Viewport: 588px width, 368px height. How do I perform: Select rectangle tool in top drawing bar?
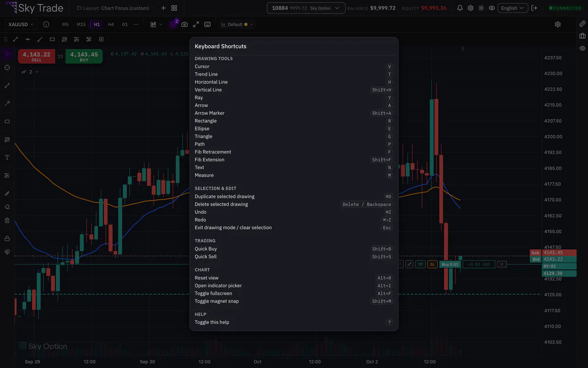click(52, 39)
